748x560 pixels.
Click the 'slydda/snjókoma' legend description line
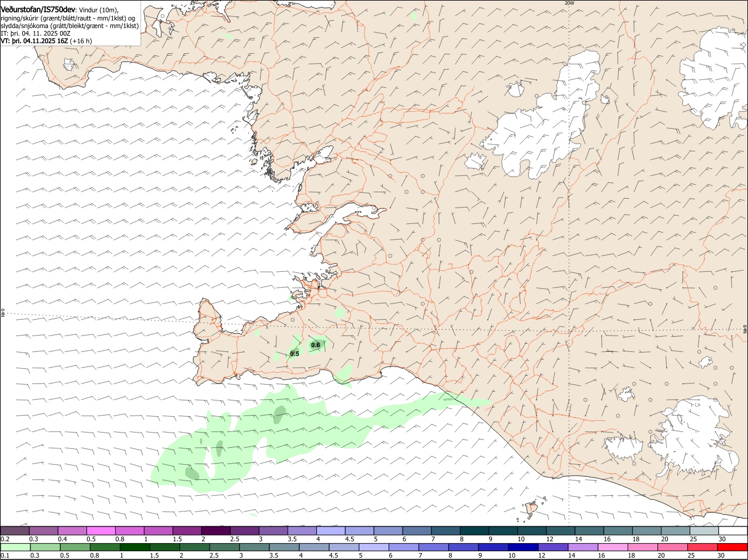(70, 26)
